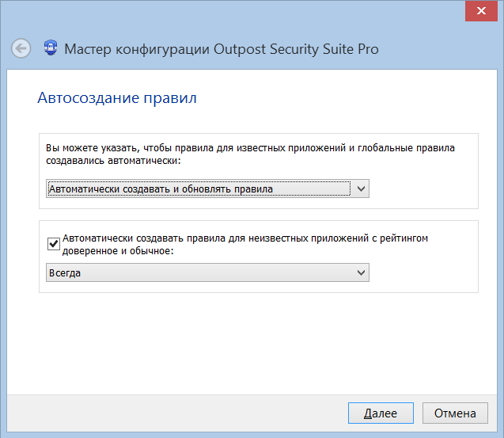Click the window title 'Мастер конфигурации Outpost Security Suite Pro'
The image size is (504, 438).
pos(221,49)
